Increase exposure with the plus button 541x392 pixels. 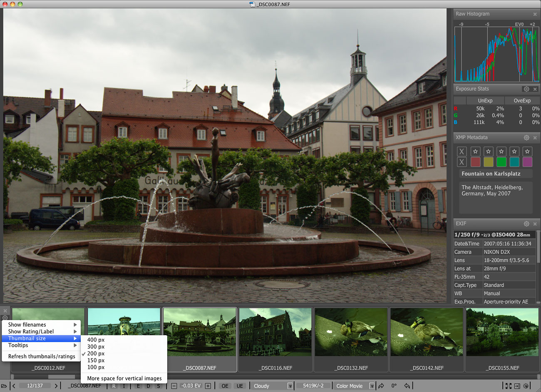(x=208, y=386)
